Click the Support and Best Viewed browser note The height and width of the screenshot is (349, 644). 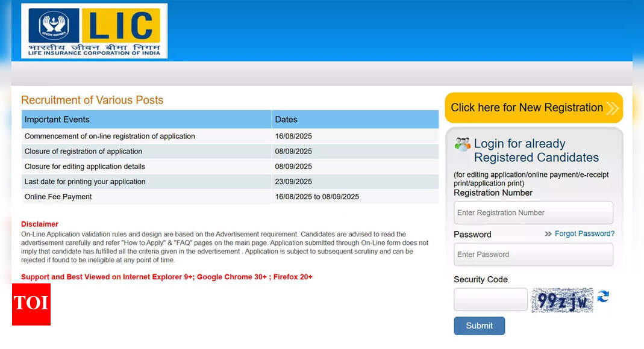(167, 277)
